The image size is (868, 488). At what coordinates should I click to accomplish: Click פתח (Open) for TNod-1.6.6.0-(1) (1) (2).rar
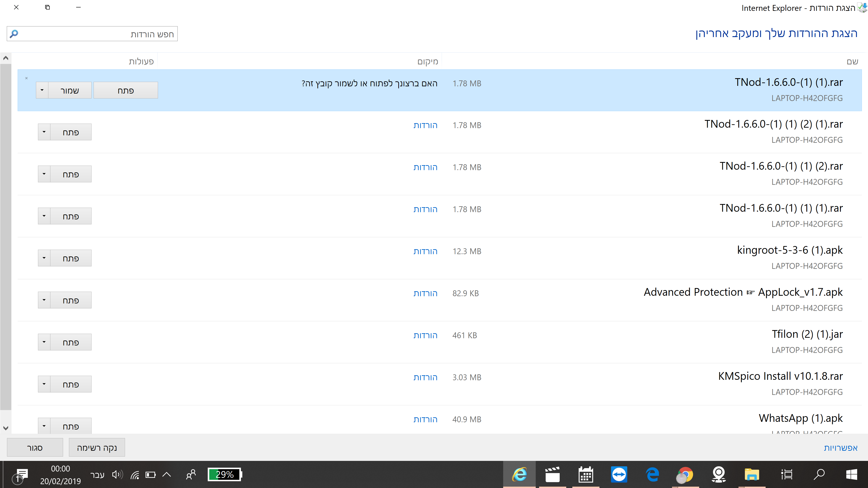(x=71, y=174)
